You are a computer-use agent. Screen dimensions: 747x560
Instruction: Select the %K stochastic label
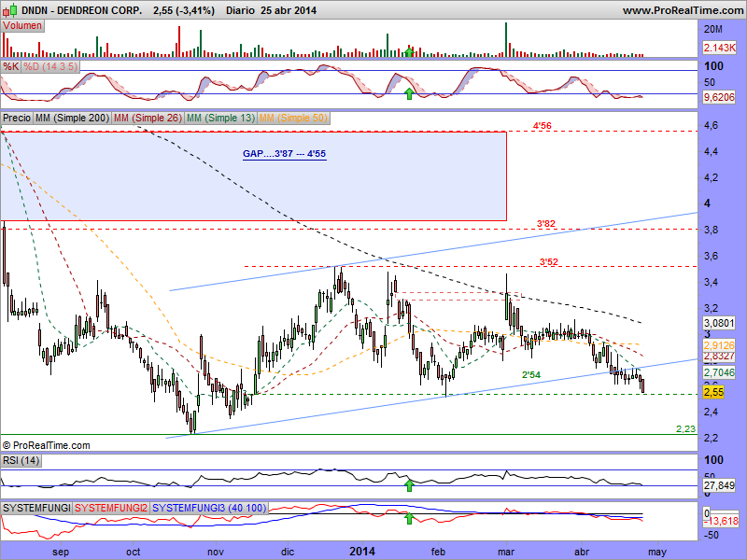click(x=10, y=66)
